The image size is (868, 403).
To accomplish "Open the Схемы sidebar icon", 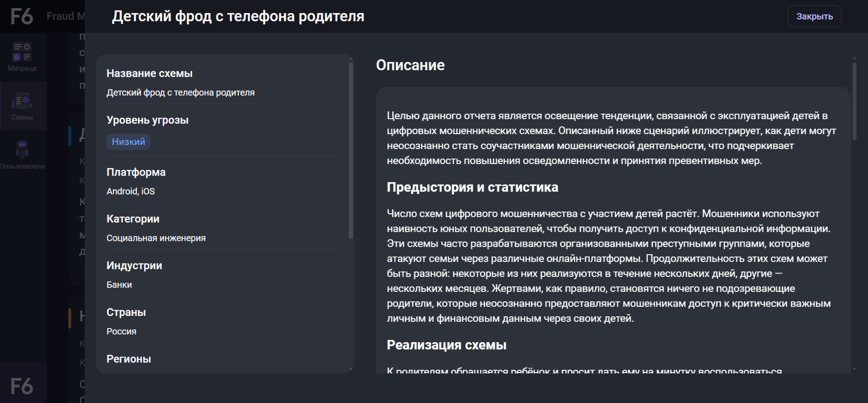I will (x=22, y=101).
